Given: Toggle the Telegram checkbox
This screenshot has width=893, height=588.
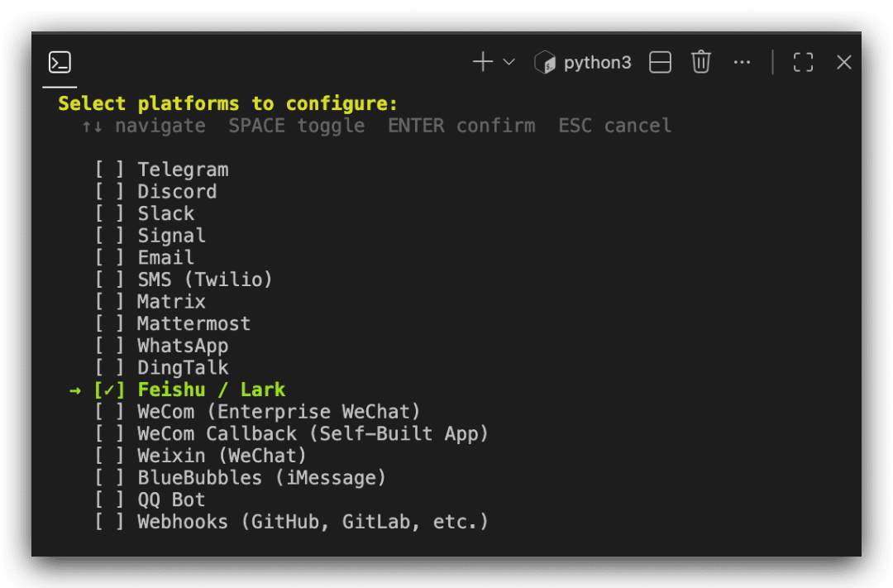Looking at the screenshot, I should (x=109, y=170).
